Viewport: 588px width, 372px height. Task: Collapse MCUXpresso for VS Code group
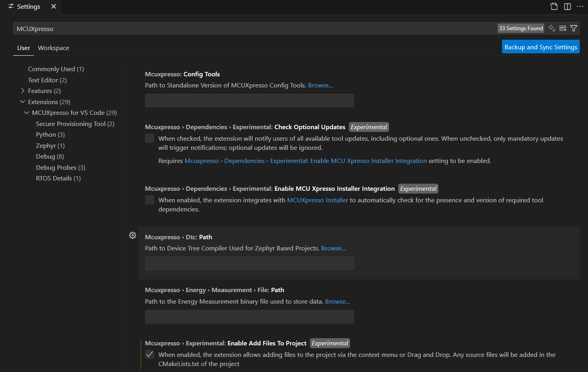[27, 113]
